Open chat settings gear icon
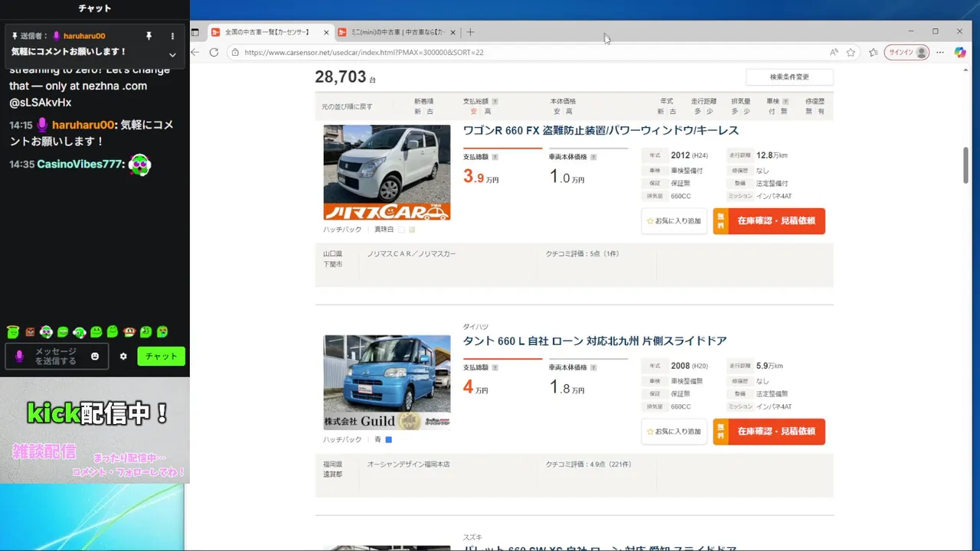The image size is (980, 551). coord(123,357)
